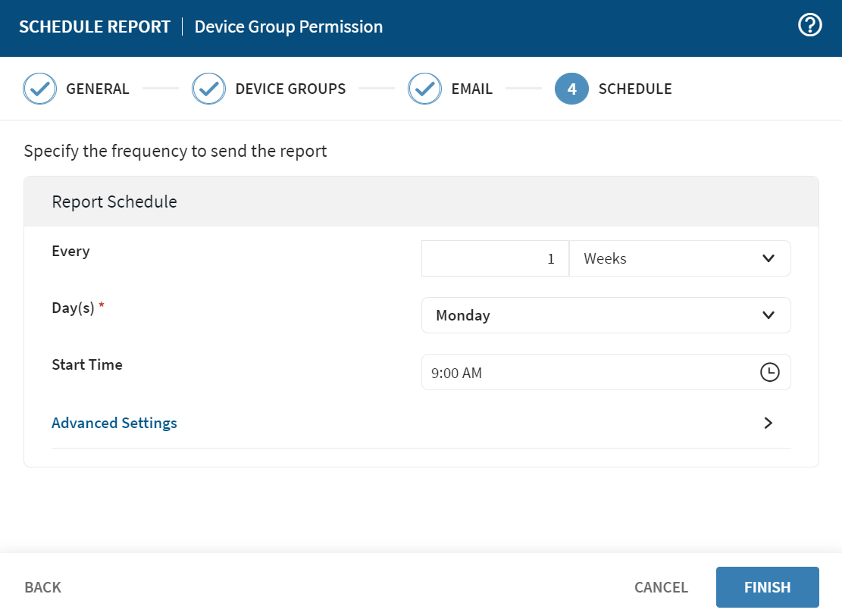The height and width of the screenshot is (616, 842).
Task: Click the Email step checkmark circle
Action: pyautogui.click(x=425, y=89)
